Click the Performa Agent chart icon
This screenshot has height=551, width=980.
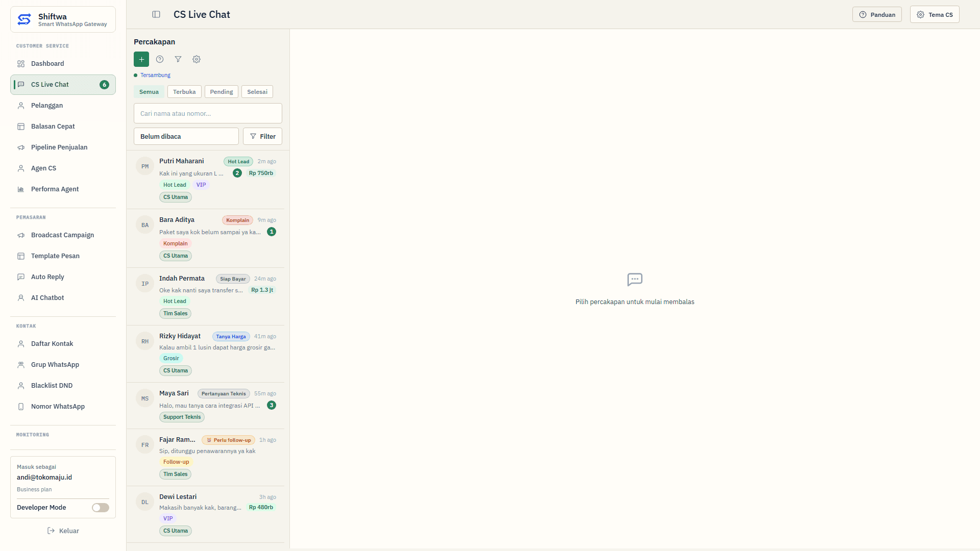tap(21, 189)
